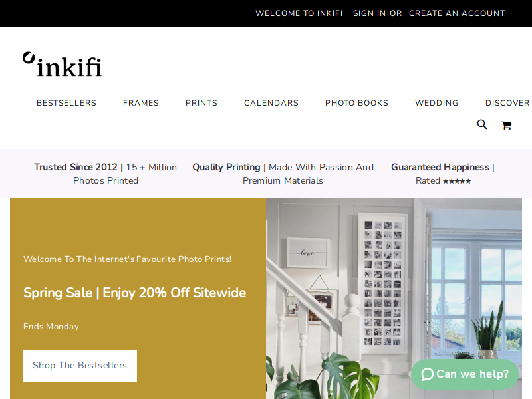Click Shop The Bestsellers button

point(80,365)
